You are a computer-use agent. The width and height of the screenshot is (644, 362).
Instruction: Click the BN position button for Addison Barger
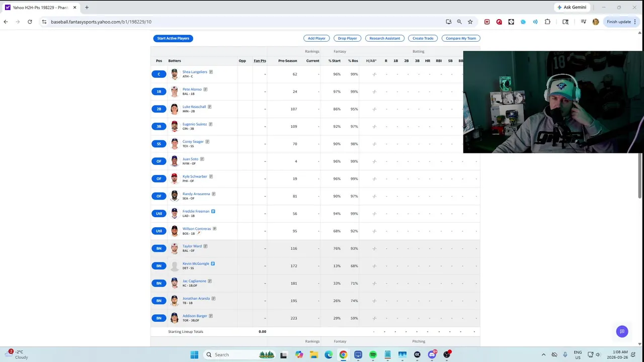[x=159, y=318]
